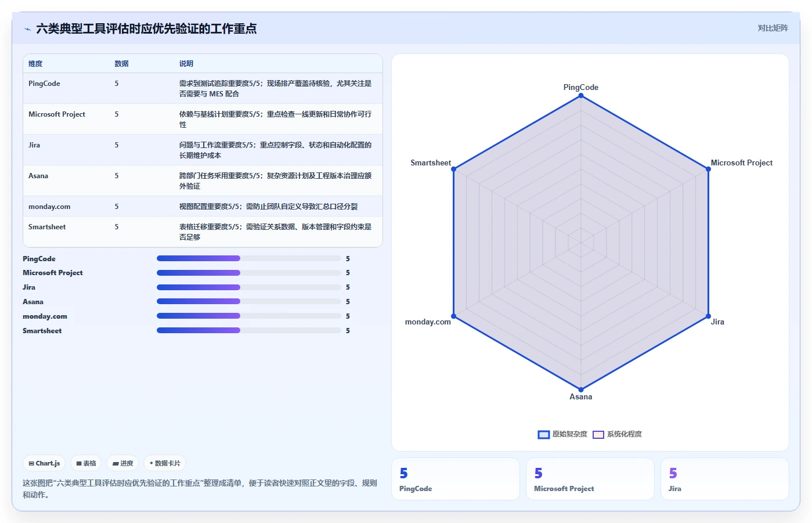Click the 数据 column header

click(x=121, y=64)
